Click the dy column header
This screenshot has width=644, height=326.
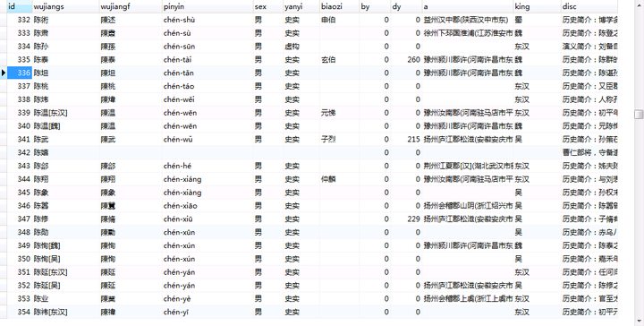[x=406, y=6]
